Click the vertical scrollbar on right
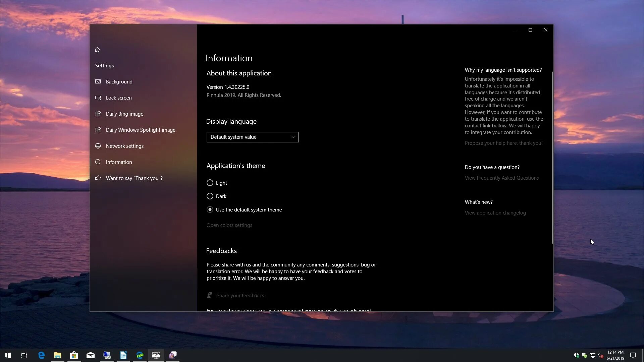 point(552,158)
